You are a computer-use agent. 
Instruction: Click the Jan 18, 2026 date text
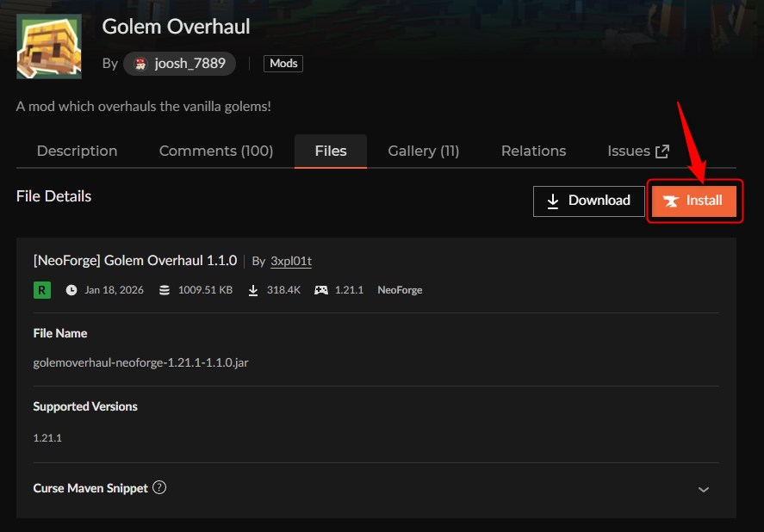point(114,290)
